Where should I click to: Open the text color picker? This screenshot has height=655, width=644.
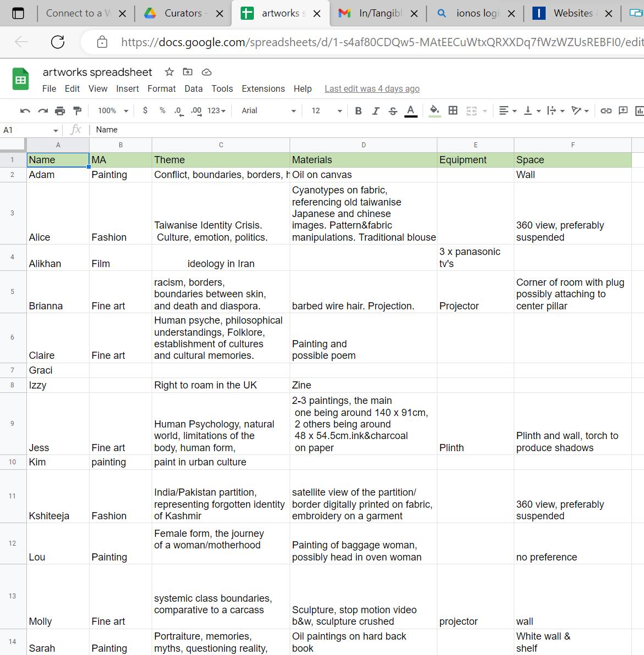tap(411, 111)
